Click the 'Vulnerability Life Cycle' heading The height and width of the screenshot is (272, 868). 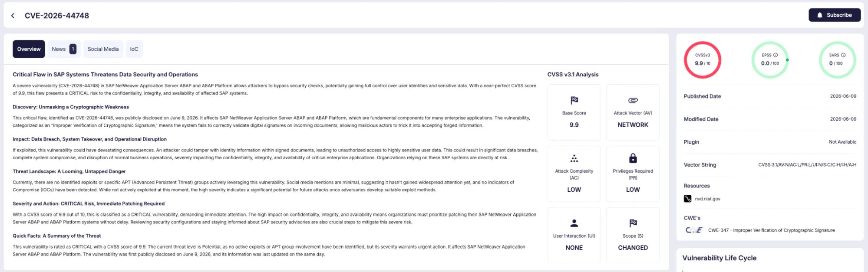(x=719, y=258)
